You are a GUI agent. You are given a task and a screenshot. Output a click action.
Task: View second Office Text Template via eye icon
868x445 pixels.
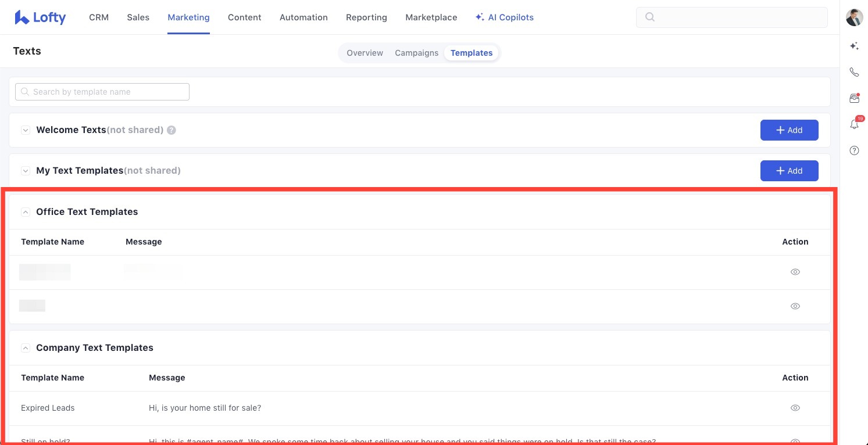click(795, 306)
